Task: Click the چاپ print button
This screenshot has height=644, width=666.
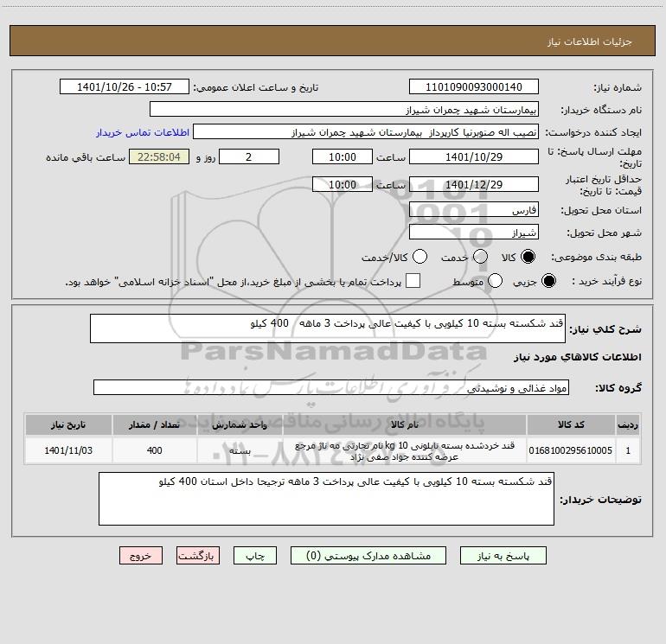Action: coord(255,556)
